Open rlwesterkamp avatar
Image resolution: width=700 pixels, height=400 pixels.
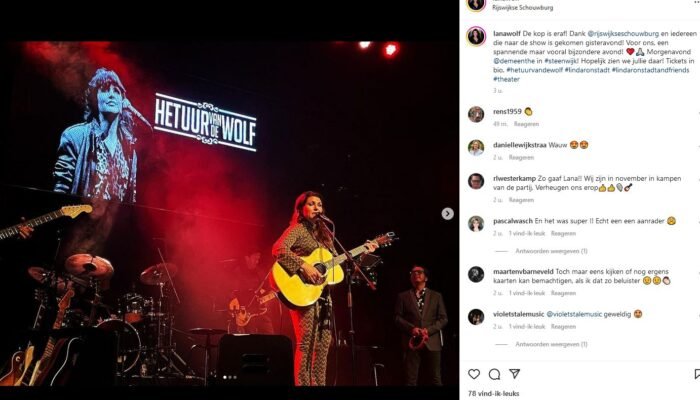(476, 181)
